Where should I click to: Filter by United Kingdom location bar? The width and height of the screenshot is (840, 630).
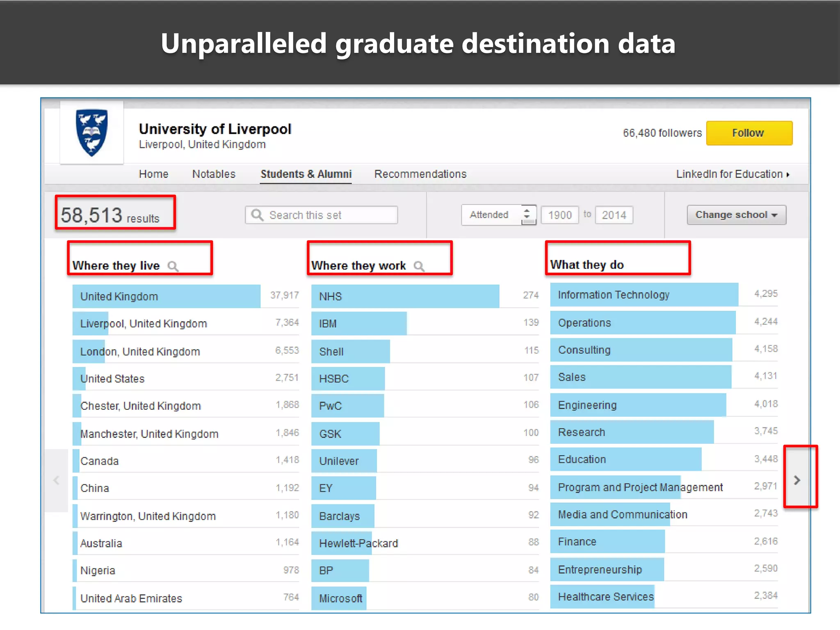(x=186, y=296)
